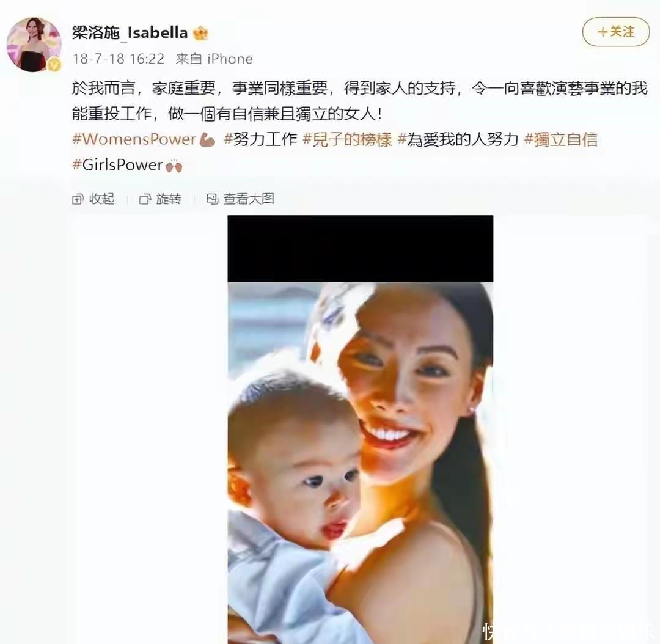Click the gold verified badge on avatar
Image resolution: width=660 pixels, height=644 pixels.
pyautogui.click(x=54, y=65)
